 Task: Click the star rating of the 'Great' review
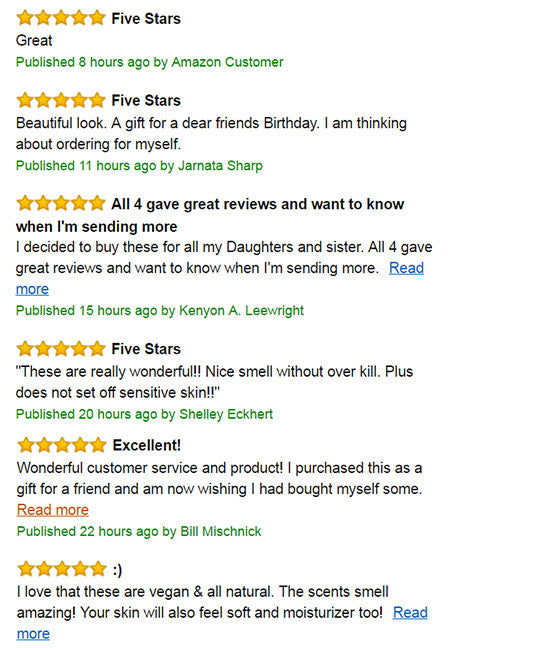pyautogui.click(x=61, y=18)
